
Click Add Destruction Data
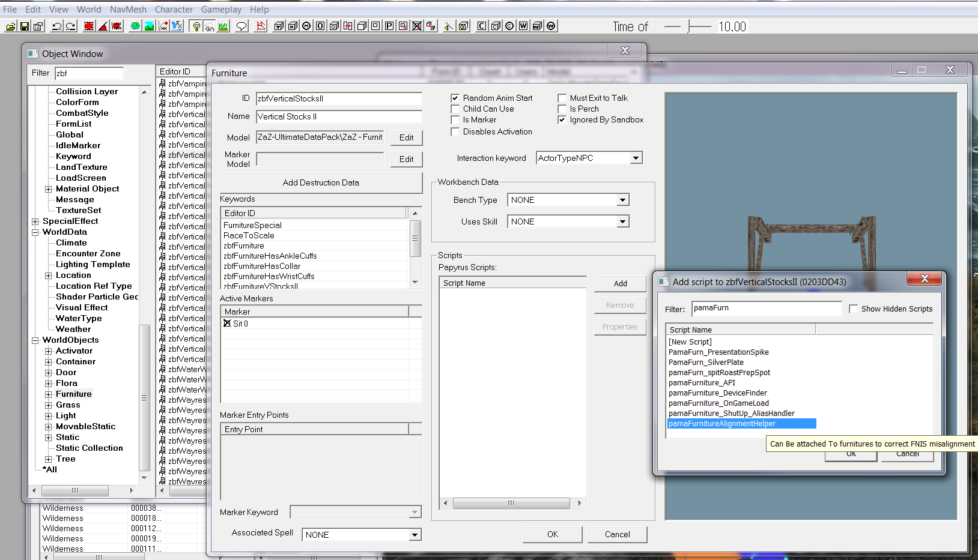tap(321, 182)
